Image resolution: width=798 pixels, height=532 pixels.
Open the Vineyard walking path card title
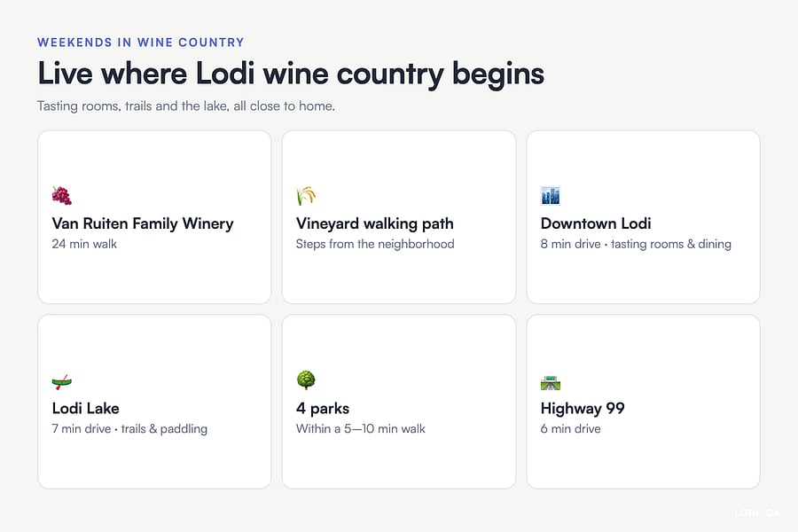[x=374, y=223]
